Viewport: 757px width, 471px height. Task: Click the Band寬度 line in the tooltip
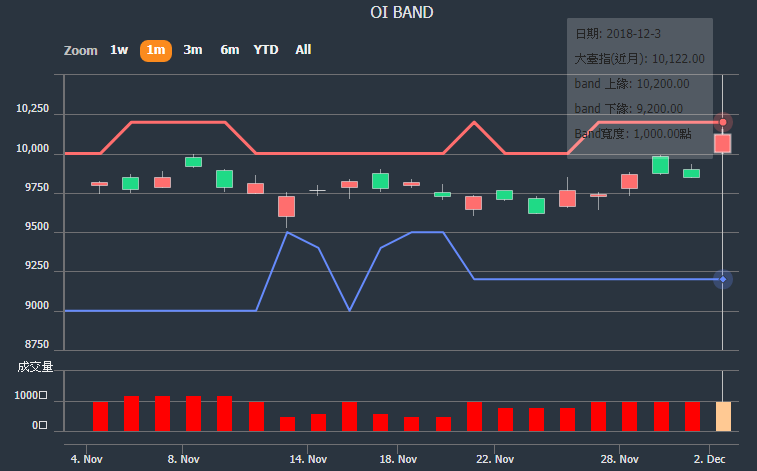(633, 134)
